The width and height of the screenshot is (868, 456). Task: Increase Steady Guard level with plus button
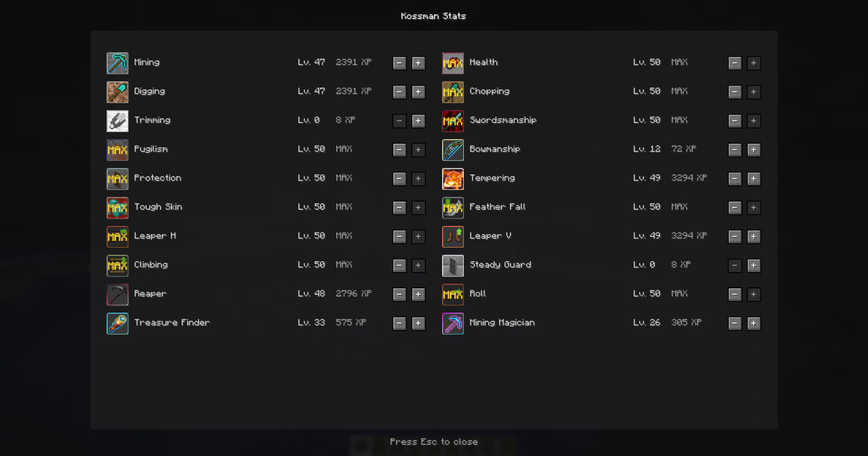click(754, 266)
